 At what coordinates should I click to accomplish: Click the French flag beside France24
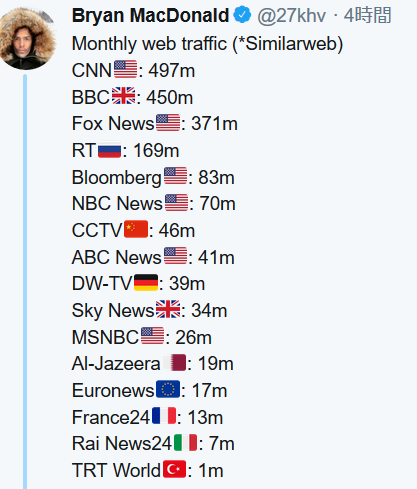click(x=164, y=416)
